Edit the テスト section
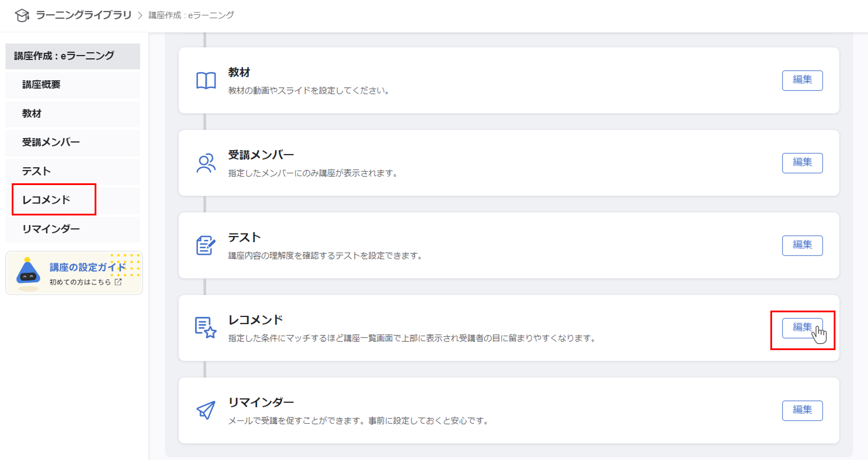The width and height of the screenshot is (868, 460). coord(802,245)
